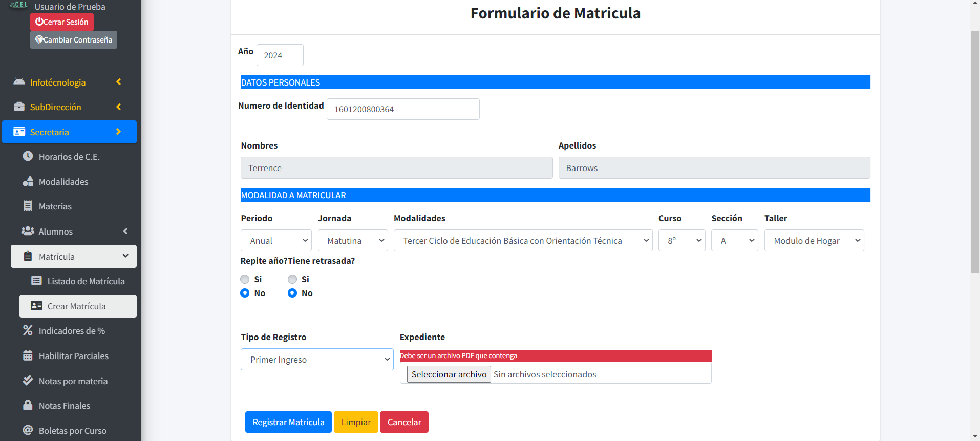
Task: Click the page vertical scrollbar thumb
Action: click(975, 152)
